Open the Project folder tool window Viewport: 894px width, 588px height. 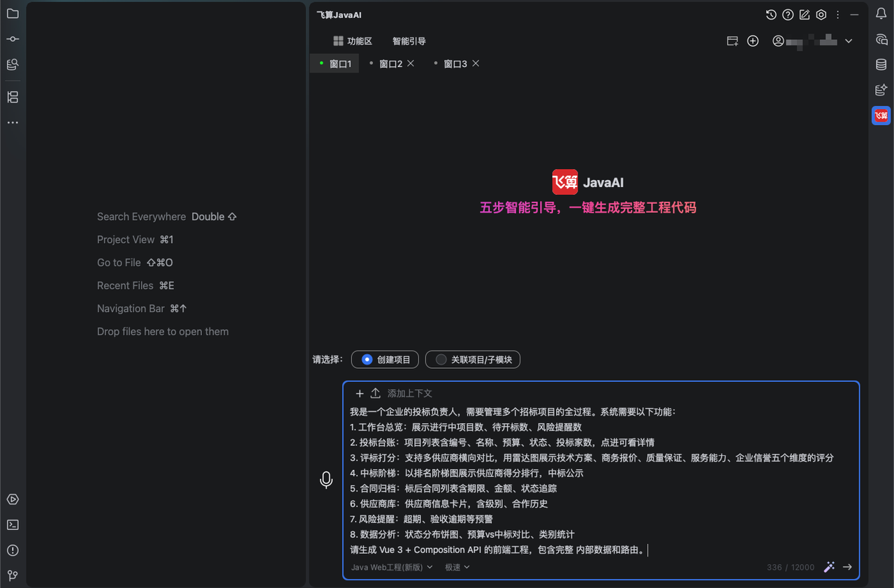(13, 13)
